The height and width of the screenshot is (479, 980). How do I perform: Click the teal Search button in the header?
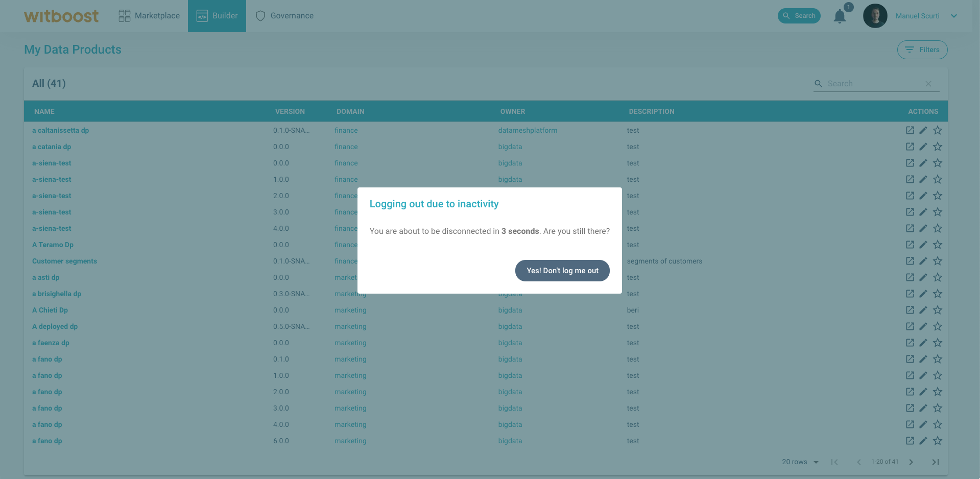pyautogui.click(x=799, y=15)
